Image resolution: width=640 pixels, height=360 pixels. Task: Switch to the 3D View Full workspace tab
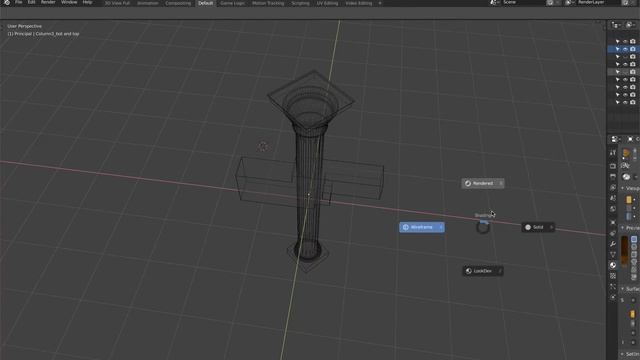click(x=117, y=3)
